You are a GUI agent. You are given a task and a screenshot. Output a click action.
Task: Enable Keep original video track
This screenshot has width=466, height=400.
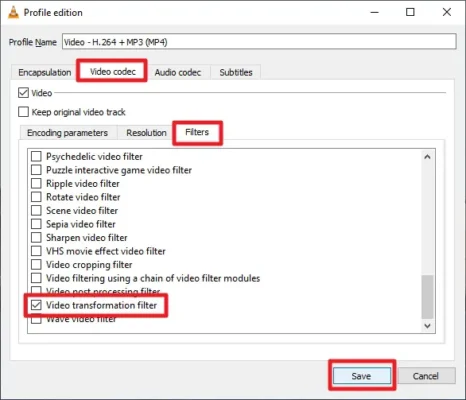tap(23, 112)
